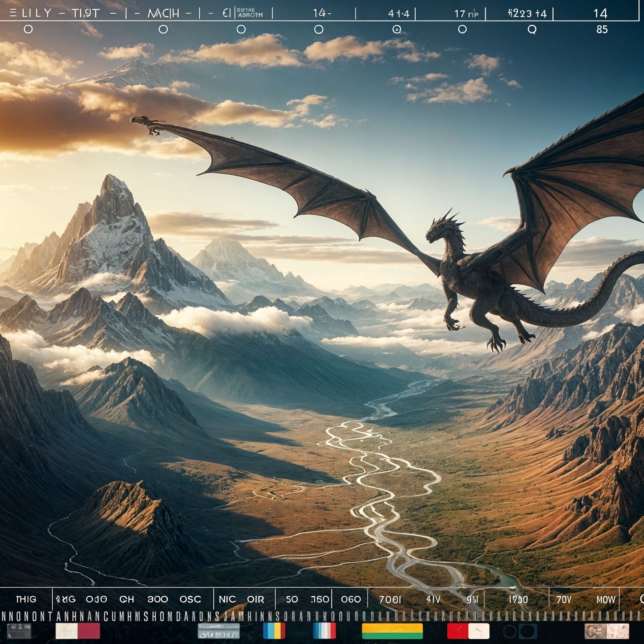
Task: Click the filled dark circle tool icon
Action: 527,630
